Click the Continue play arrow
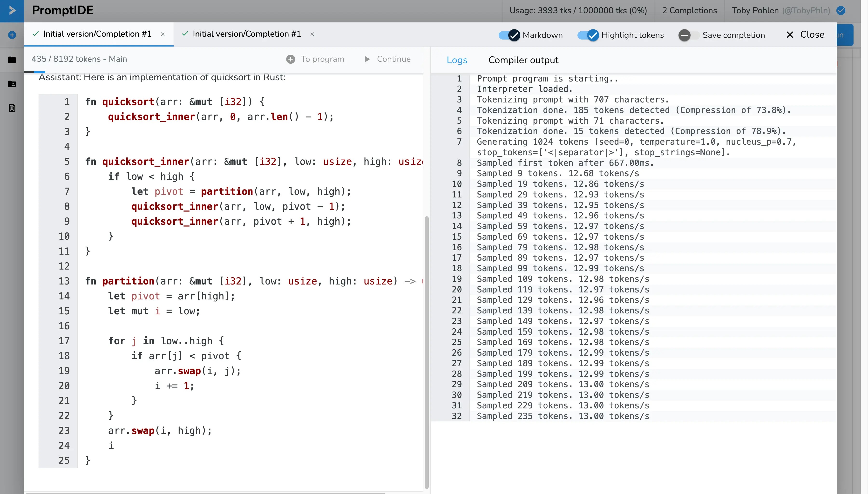 [x=367, y=59]
